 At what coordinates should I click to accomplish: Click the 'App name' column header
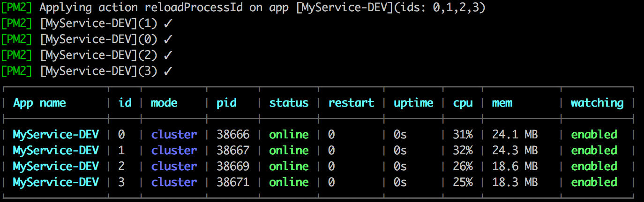click(39, 103)
